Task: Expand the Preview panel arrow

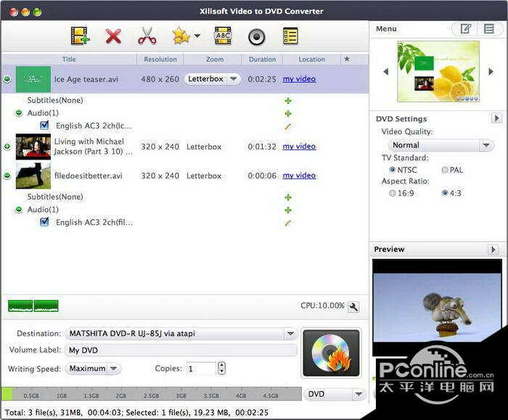Action: [x=493, y=250]
